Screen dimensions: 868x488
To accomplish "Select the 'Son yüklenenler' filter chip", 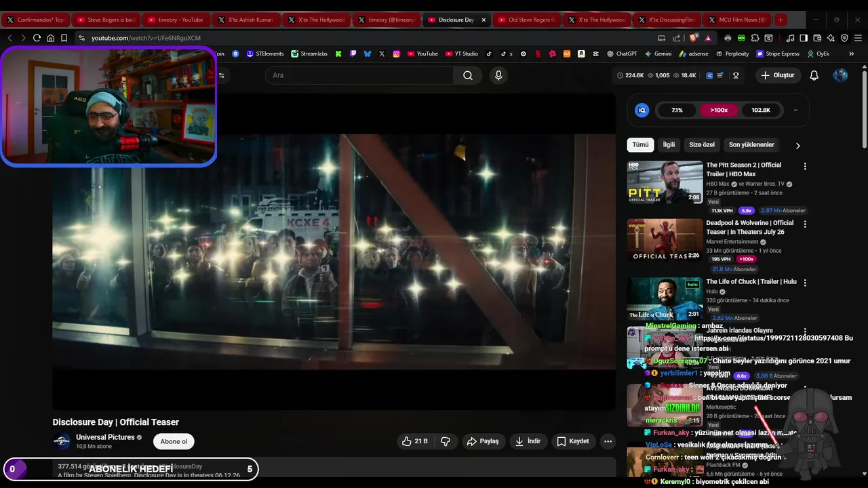I will pos(751,145).
